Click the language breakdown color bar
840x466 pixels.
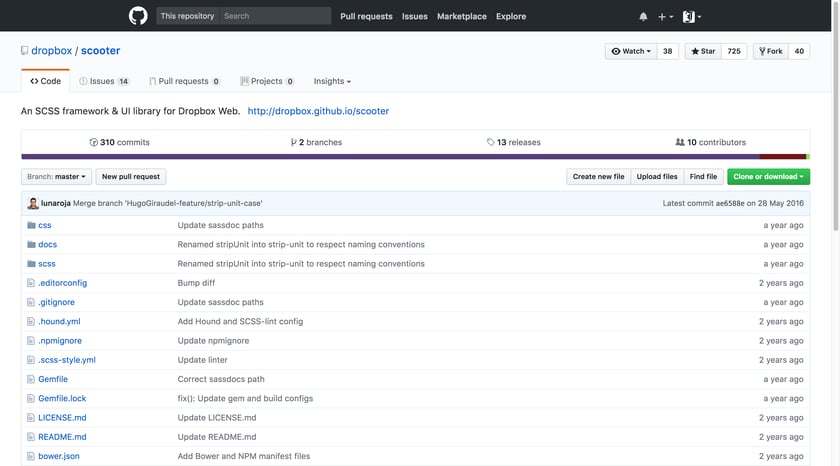tap(415, 156)
